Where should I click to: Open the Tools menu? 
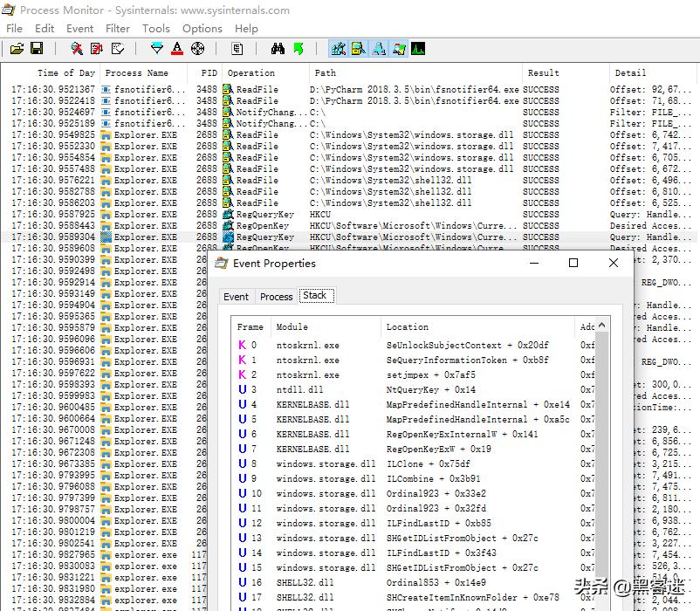coord(156,28)
